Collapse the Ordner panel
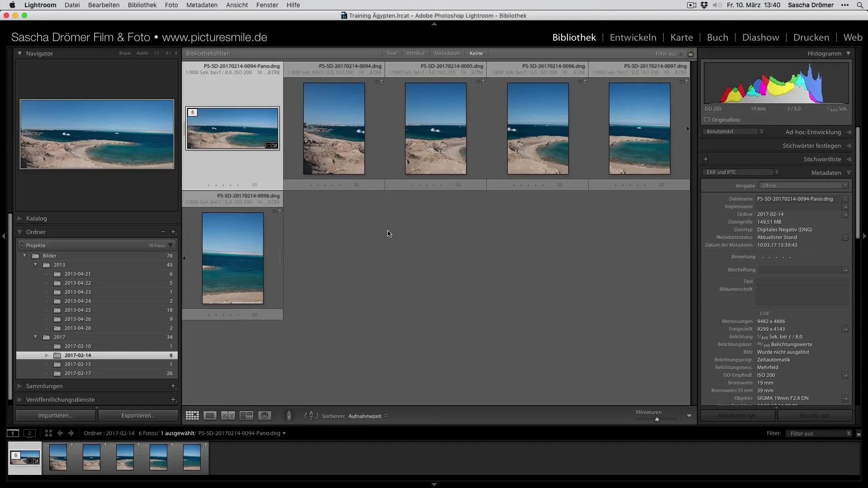The image size is (868, 488). click(x=20, y=232)
